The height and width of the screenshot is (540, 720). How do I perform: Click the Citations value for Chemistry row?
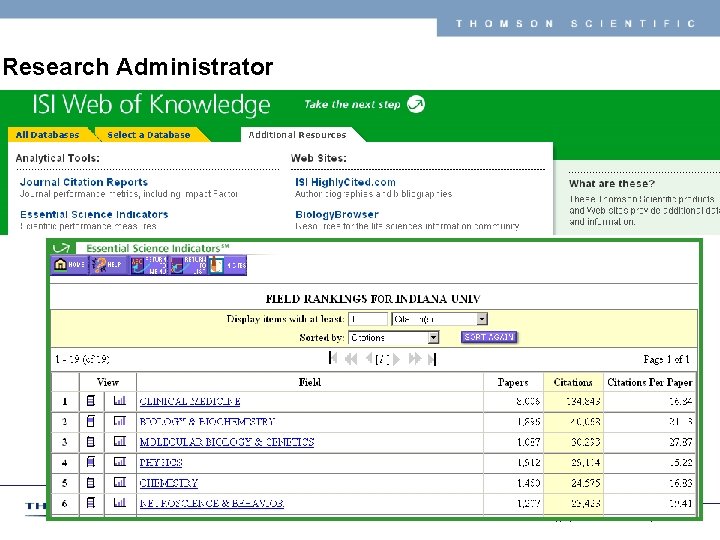tap(585, 483)
